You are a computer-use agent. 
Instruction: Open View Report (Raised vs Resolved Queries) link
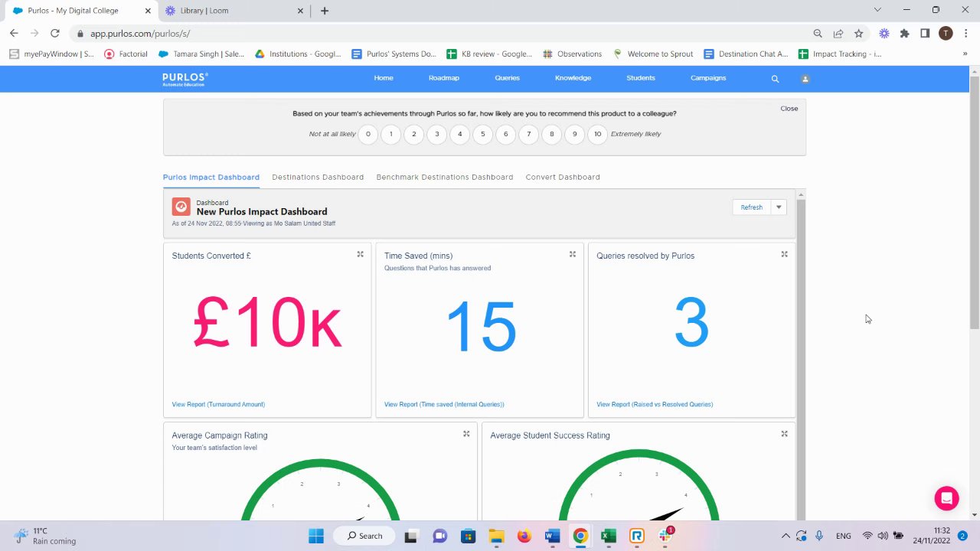tap(655, 404)
